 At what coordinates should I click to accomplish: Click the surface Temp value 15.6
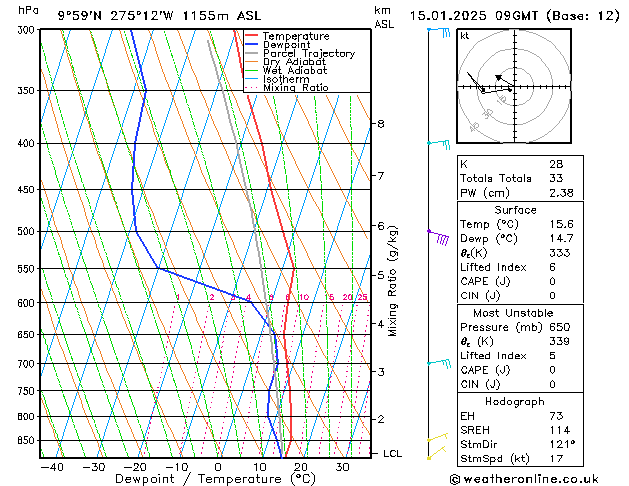point(561,224)
